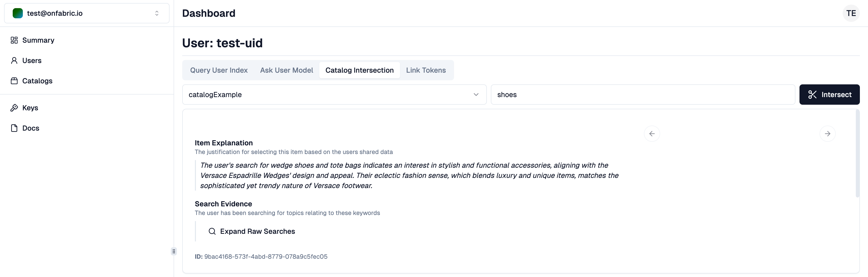Viewport: 868px width, 277px height.
Task: Click the sidebar resize drag handle
Action: point(174,251)
